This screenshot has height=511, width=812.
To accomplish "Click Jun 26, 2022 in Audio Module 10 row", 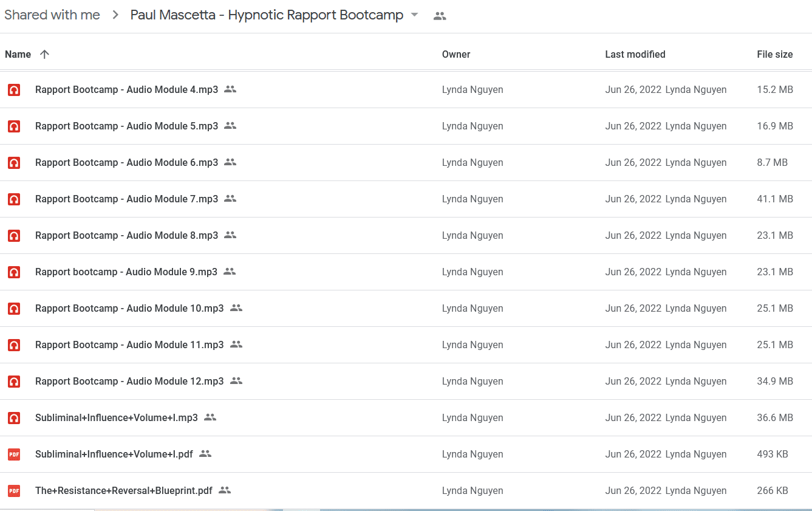I will (633, 308).
